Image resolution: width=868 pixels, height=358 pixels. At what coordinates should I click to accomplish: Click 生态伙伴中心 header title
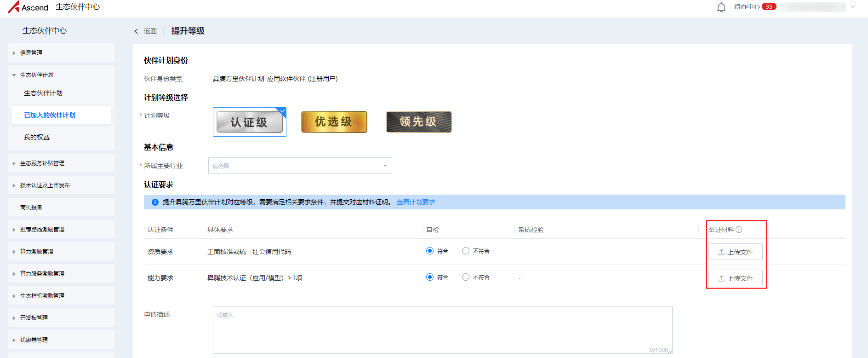78,7
